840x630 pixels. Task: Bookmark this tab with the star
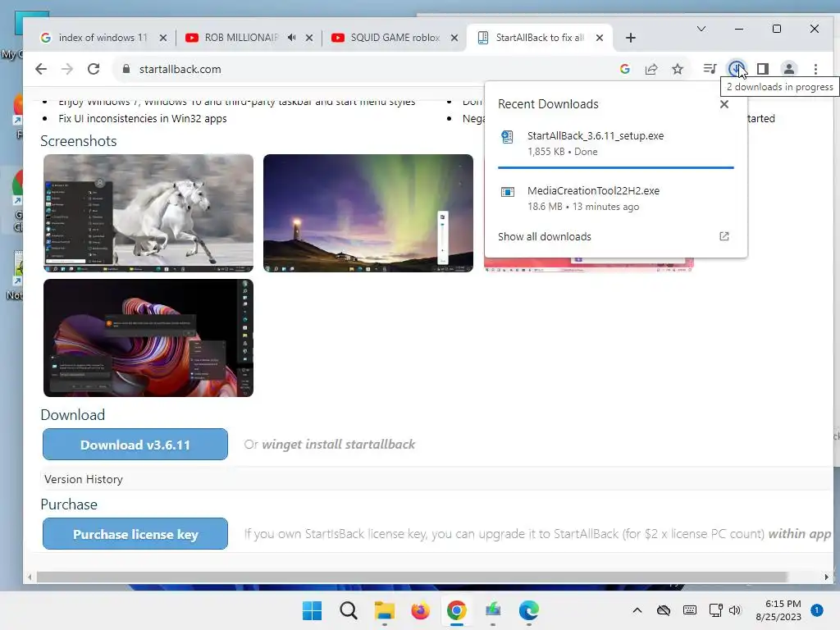tap(678, 69)
